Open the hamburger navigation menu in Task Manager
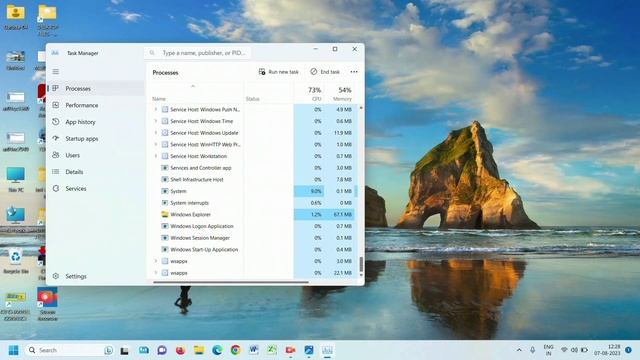The height and width of the screenshot is (360, 640). 56,72
